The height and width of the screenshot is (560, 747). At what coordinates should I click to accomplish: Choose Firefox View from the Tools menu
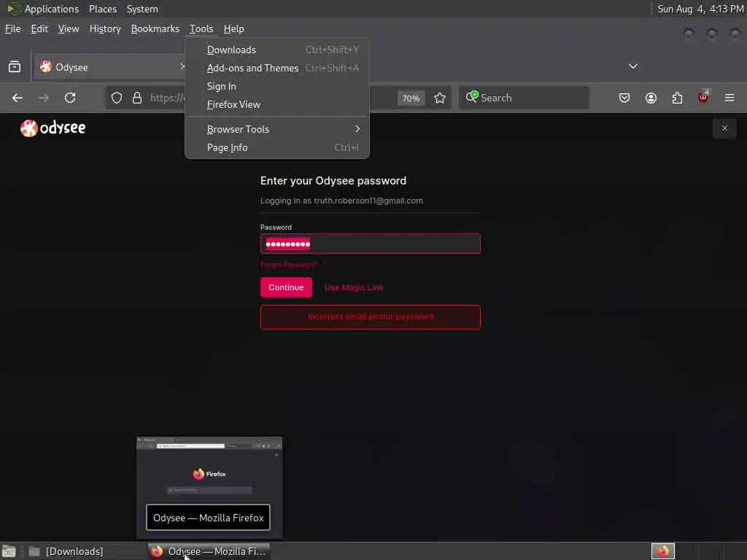click(x=277, y=104)
